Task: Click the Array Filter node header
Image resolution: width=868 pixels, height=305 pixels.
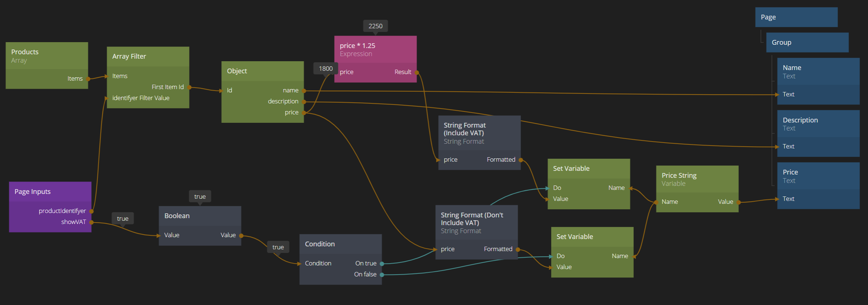Action: coord(148,56)
